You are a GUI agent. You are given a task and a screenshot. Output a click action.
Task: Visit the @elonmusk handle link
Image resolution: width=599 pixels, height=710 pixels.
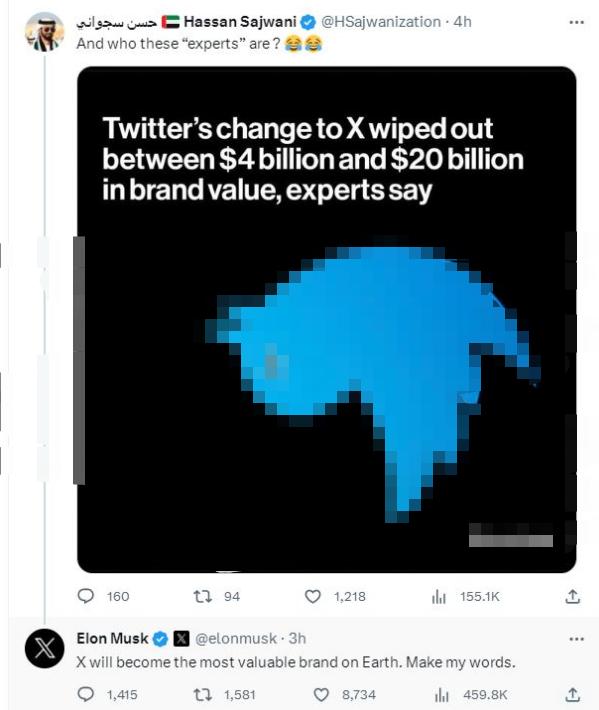coord(236,638)
